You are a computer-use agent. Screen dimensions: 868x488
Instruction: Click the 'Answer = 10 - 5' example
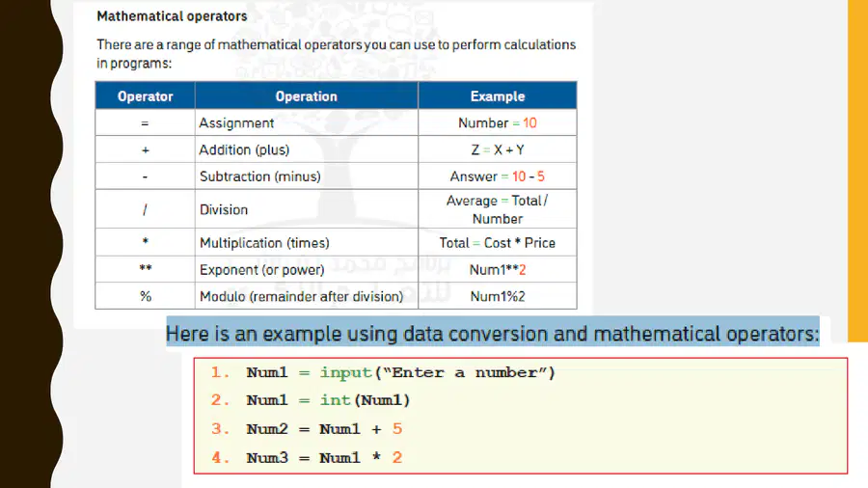pyautogui.click(x=497, y=176)
